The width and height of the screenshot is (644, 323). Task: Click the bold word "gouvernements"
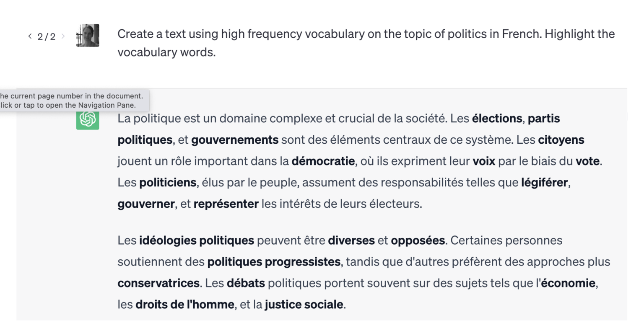coord(235,140)
